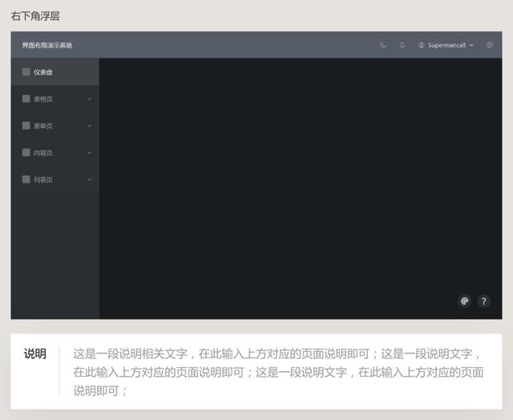513x420 pixels.
Task: Click the user avatar icon beside Supermancall
Action: coord(421,45)
